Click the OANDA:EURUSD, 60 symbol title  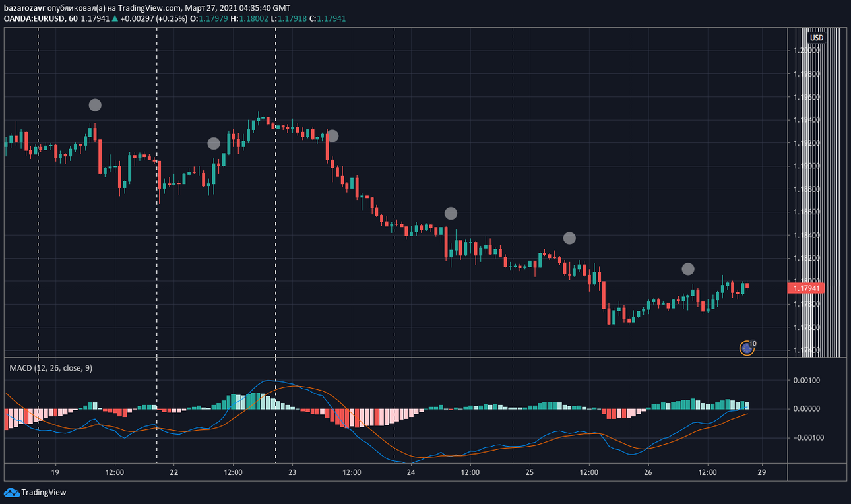[x=40, y=18]
